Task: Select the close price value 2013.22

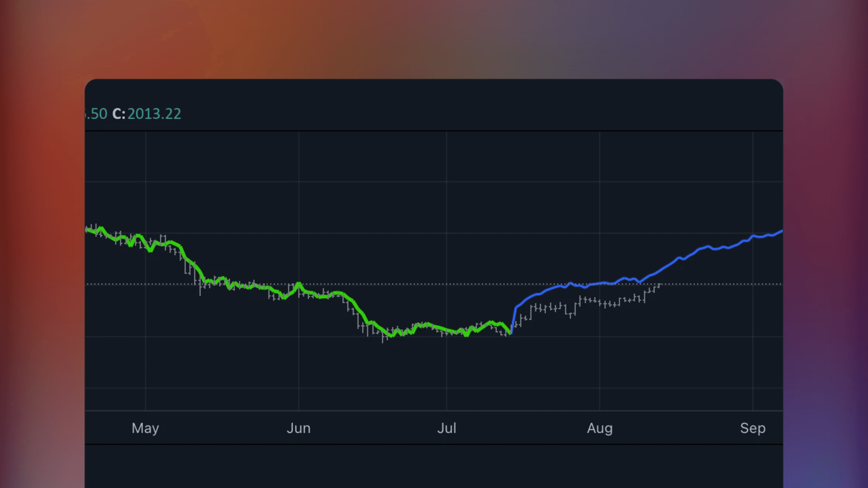Action: click(154, 114)
